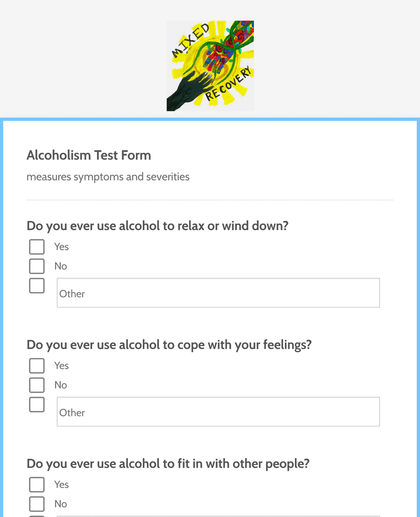420x517 pixels.
Task: Check No for fitting in with people
Action: (37, 504)
